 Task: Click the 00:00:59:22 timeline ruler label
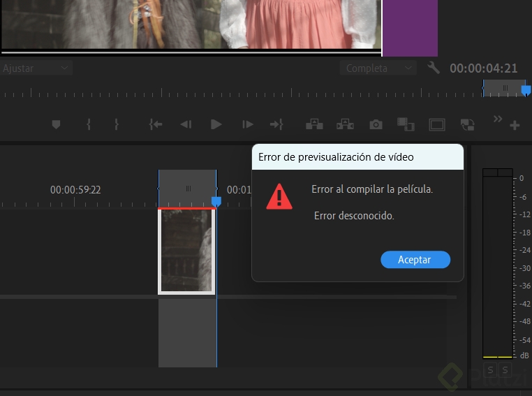coord(75,190)
